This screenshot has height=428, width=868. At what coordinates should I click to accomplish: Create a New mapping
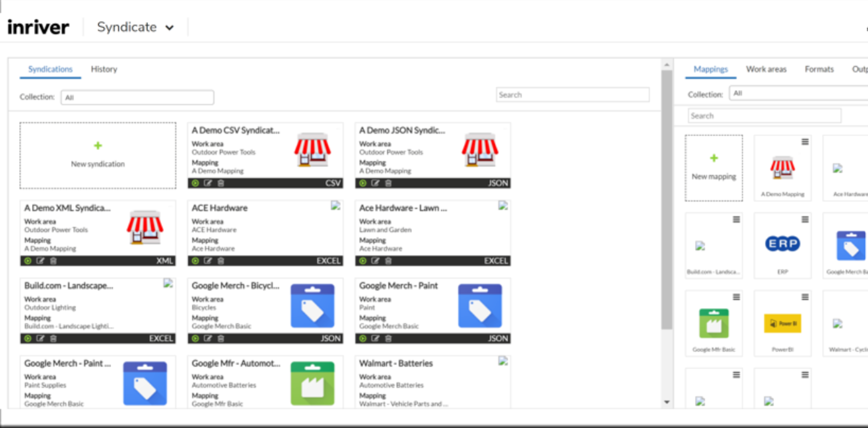(x=714, y=168)
